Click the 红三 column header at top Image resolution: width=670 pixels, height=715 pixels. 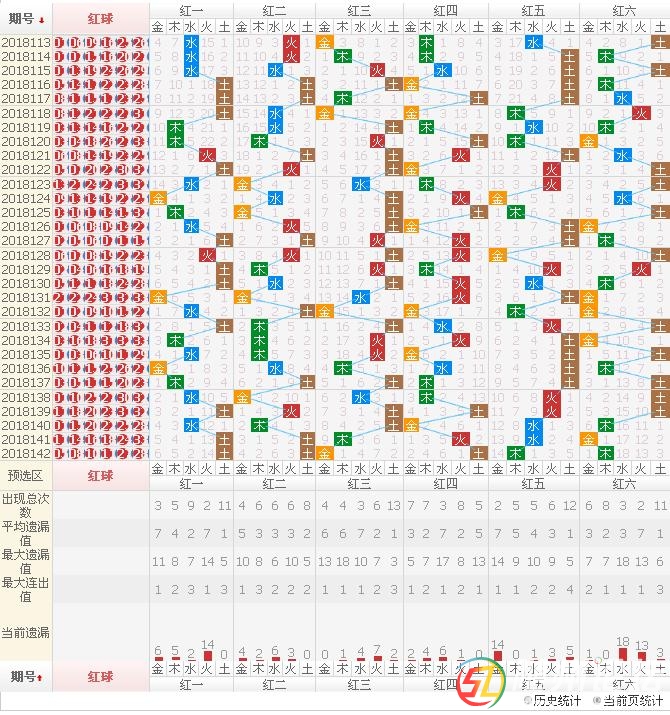[x=358, y=9]
